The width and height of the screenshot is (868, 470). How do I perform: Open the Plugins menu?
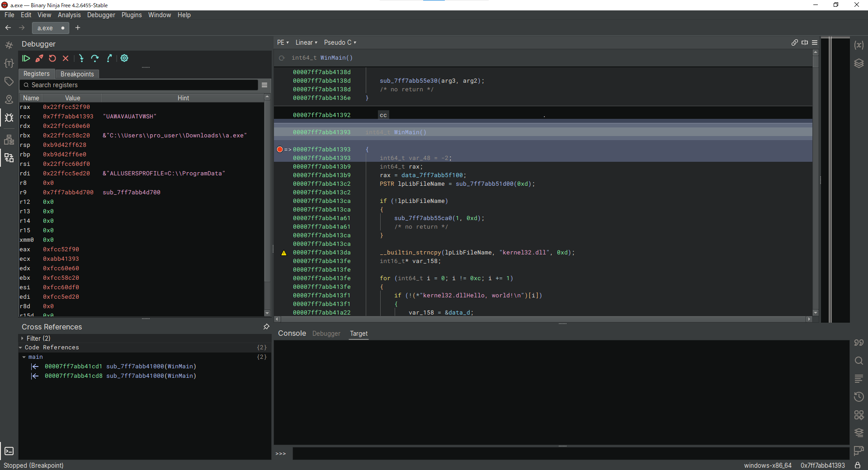point(132,15)
